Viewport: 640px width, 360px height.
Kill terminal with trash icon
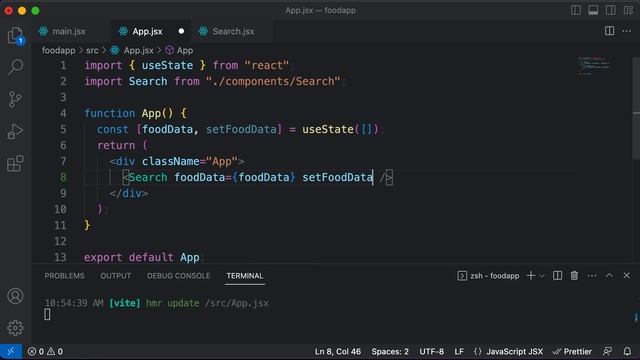(x=574, y=276)
